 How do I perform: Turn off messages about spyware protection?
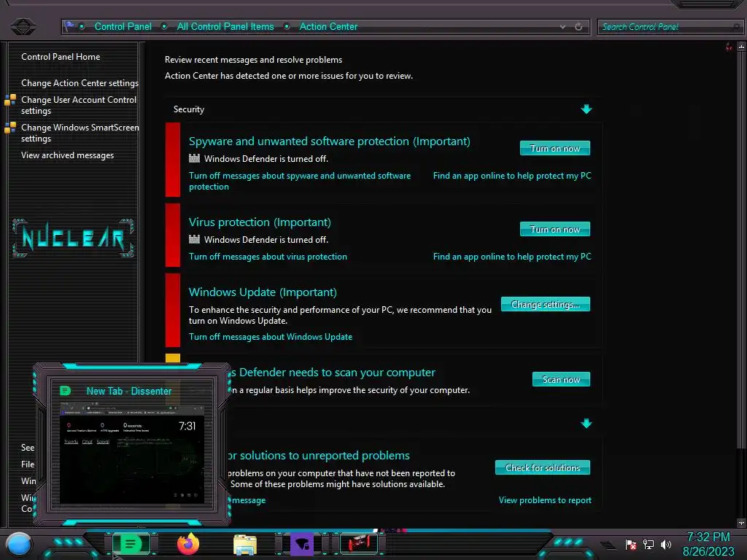tap(300, 181)
